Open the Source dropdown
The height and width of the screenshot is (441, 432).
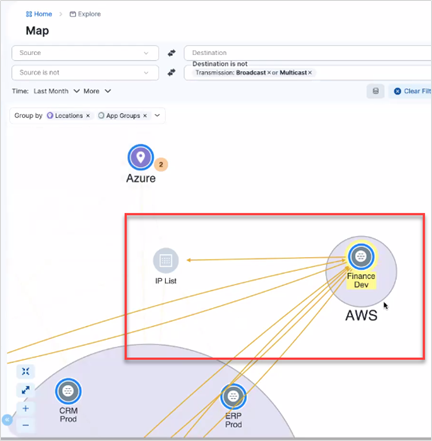85,53
